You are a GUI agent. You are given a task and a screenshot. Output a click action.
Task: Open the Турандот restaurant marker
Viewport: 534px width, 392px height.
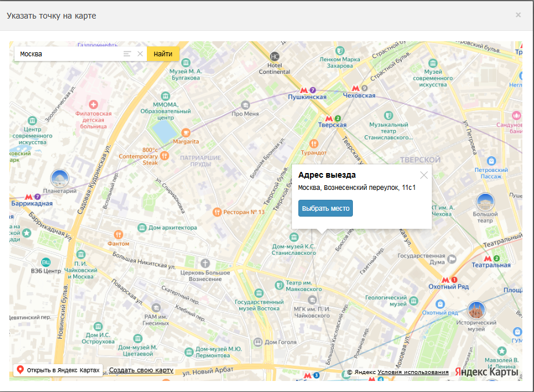point(314,143)
